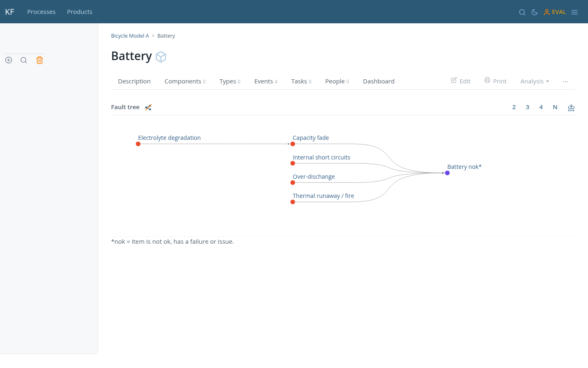The width and height of the screenshot is (588, 368).
Task: Toggle dark mode moon icon
Action: [534, 12]
